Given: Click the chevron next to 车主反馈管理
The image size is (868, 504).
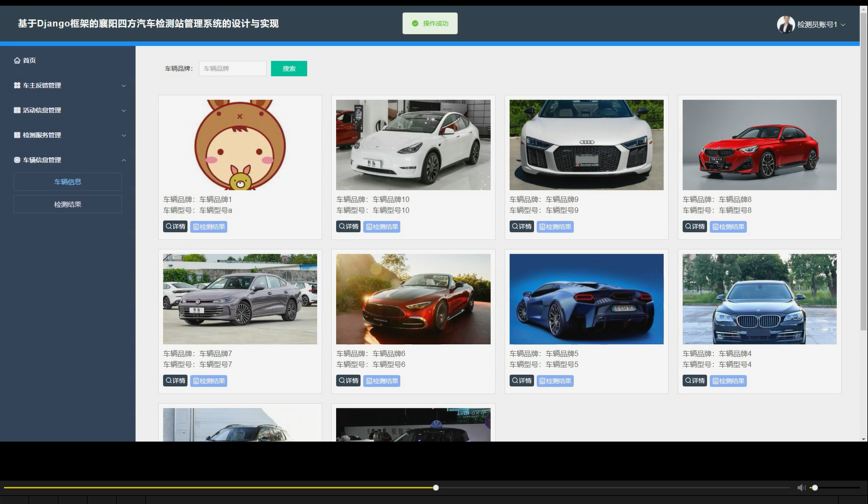Looking at the screenshot, I should click(x=124, y=86).
